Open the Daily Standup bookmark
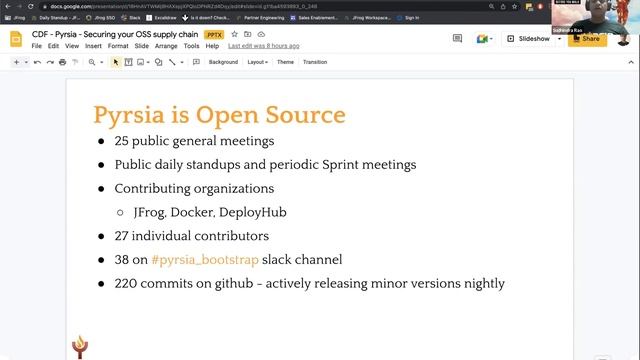This screenshot has height=360, width=640. pos(56,18)
